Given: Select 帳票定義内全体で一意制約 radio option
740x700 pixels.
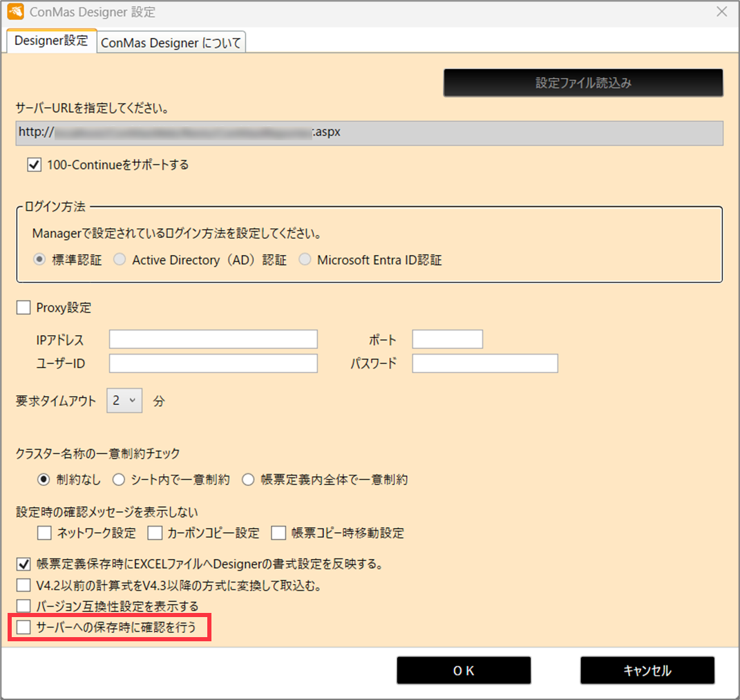Looking at the screenshot, I should pos(248,480).
